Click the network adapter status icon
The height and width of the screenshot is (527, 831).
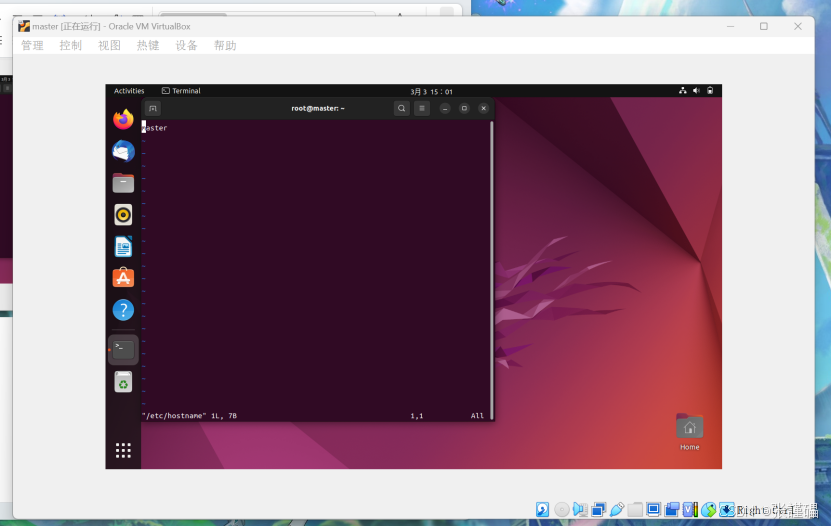coord(598,510)
